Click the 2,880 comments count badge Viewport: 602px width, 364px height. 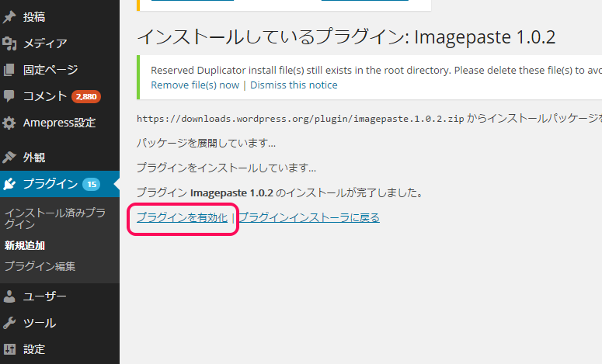[x=86, y=97]
